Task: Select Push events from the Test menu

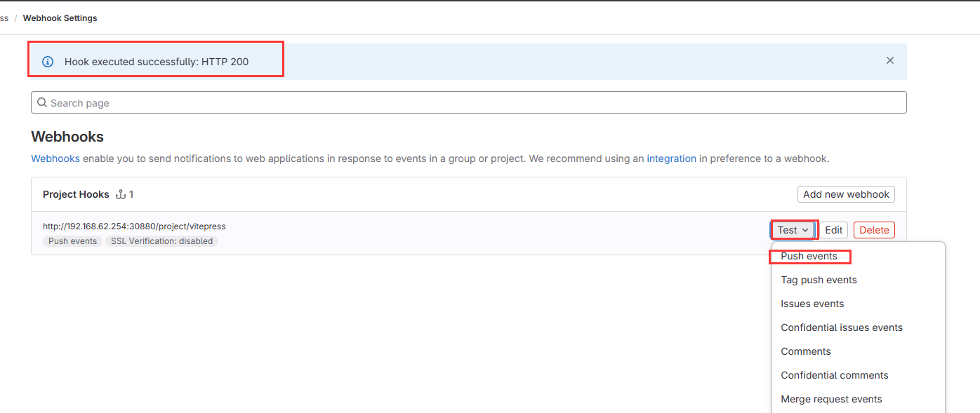Action: click(x=809, y=256)
